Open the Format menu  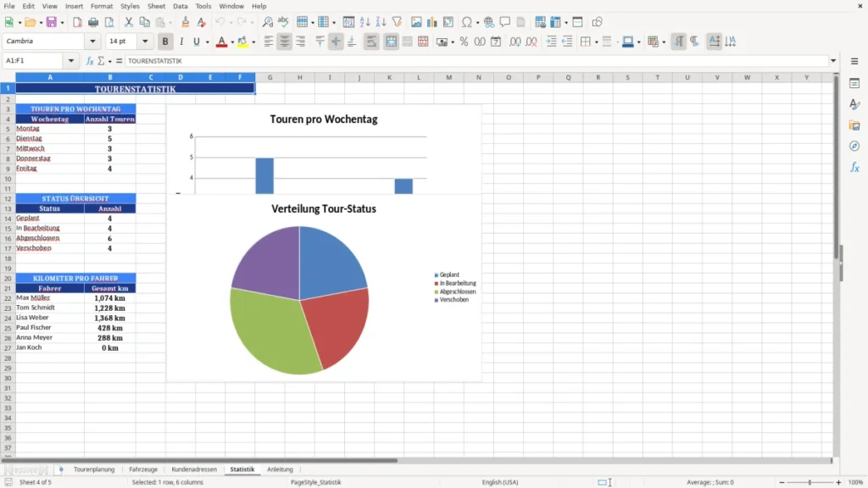[x=102, y=6]
